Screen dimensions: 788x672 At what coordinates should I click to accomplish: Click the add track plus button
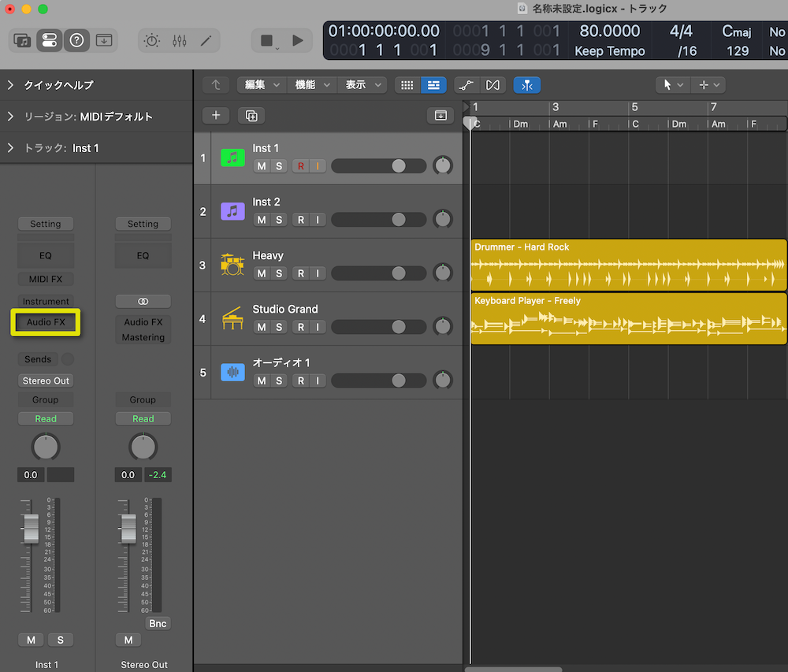click(216, 116)
